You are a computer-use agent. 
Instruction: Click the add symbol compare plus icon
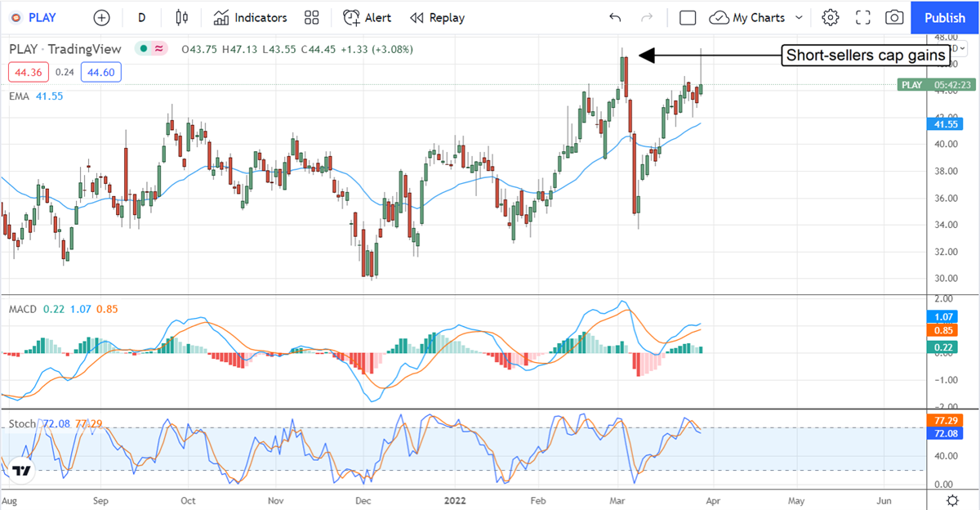[x=101, y=17]
